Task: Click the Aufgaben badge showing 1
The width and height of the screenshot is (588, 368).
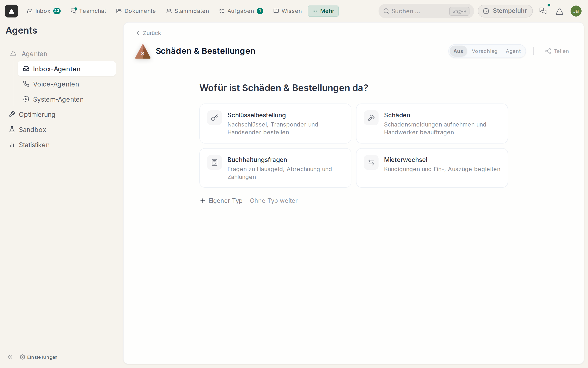Action: [260, 11]
